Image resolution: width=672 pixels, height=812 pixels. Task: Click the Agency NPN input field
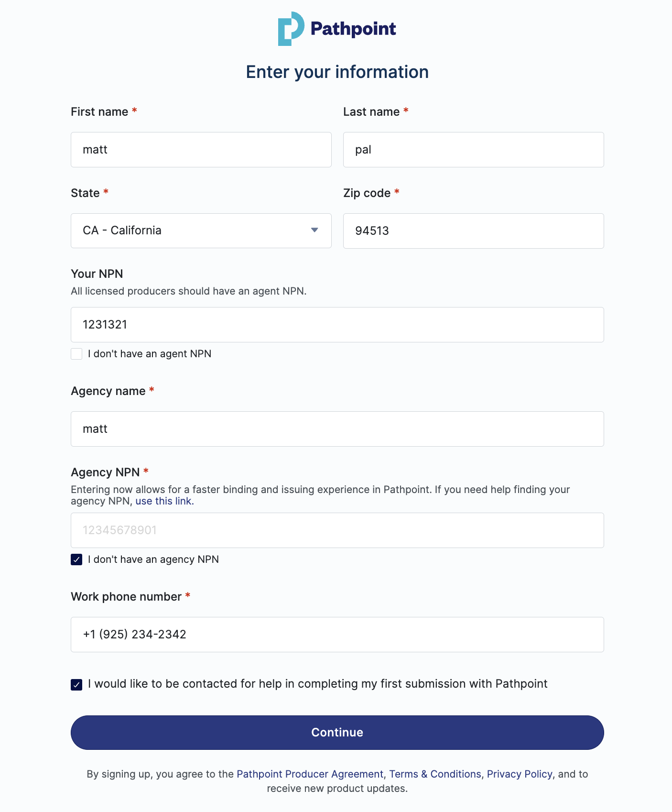click(337, 530)
